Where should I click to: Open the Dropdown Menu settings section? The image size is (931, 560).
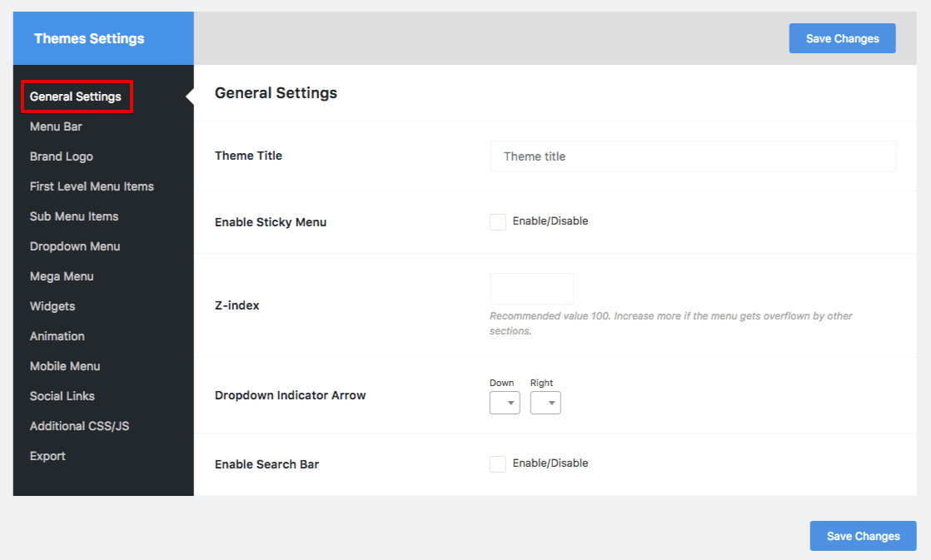[x=74, y=246]
